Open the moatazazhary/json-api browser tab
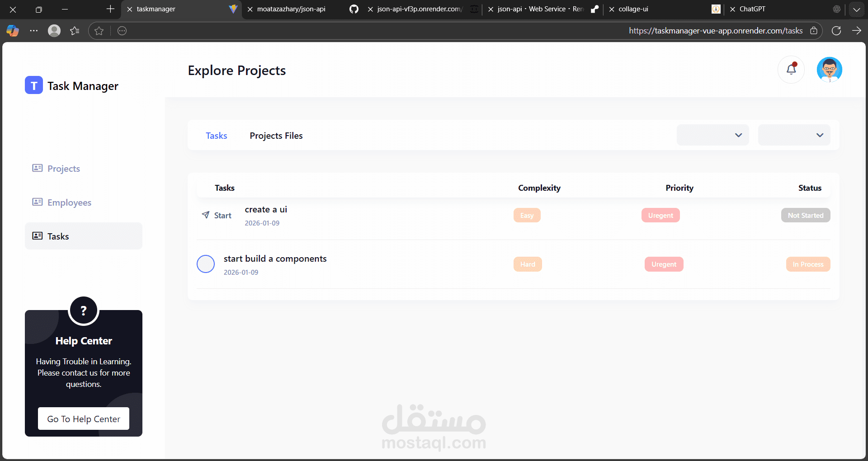868x461 pixels. (302, 9)
